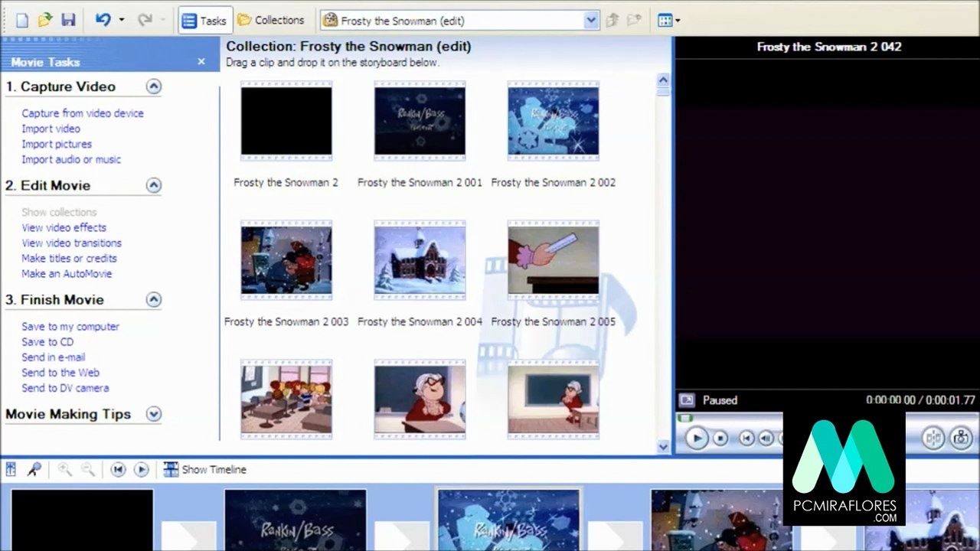Click the preview monitor seek bar
This screenshot has height=551, width=980.
(x=729, y=418)
